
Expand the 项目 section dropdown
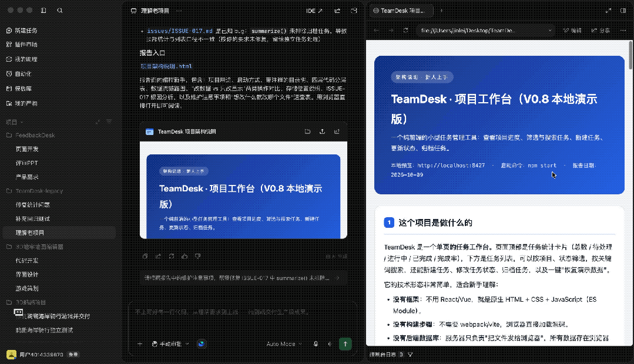15,122
